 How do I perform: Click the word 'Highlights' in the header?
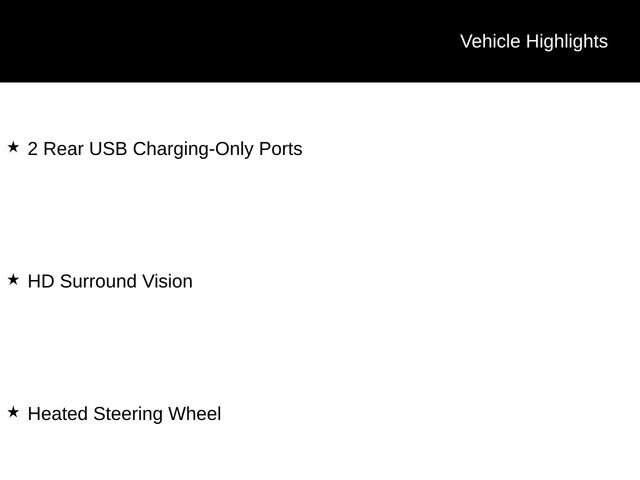point(567,42)
